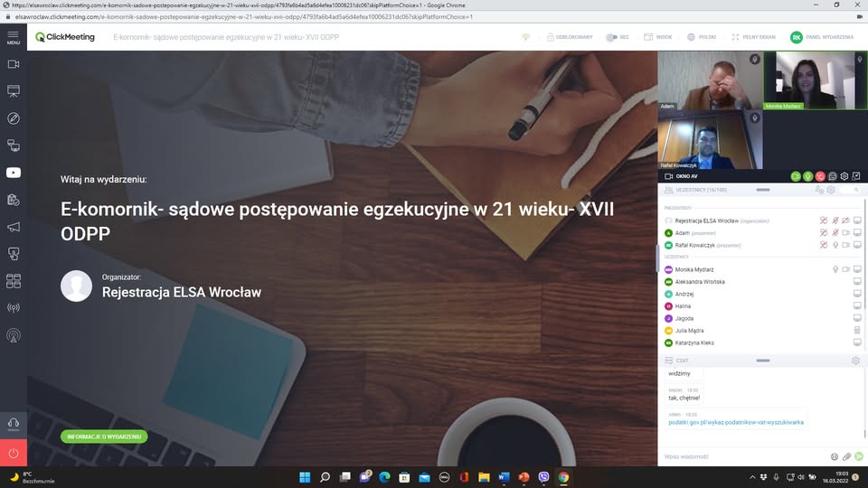
Task: Open Windows search in taskbar
Action: click(x=325, y=477)
